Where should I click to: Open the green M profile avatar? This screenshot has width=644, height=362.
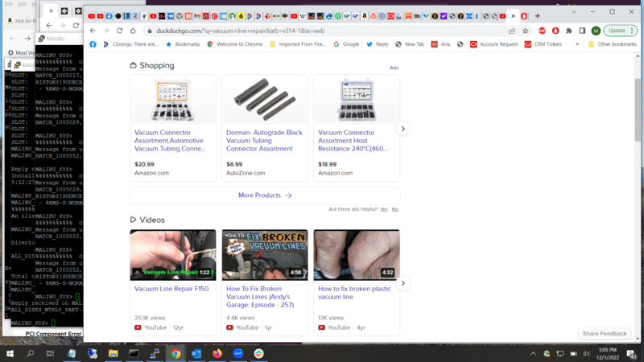(x=596, y=31)
